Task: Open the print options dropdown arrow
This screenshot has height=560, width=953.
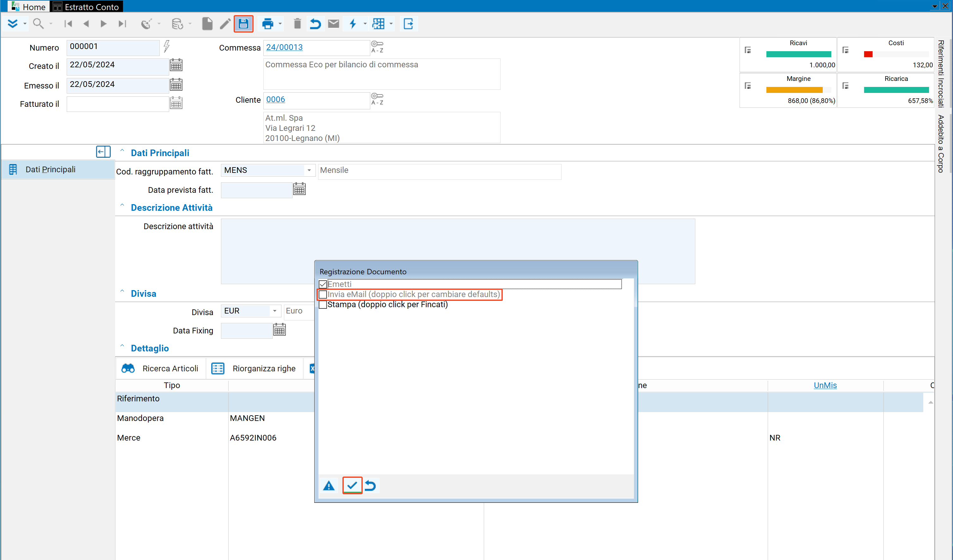Action: tap(280, 24)
